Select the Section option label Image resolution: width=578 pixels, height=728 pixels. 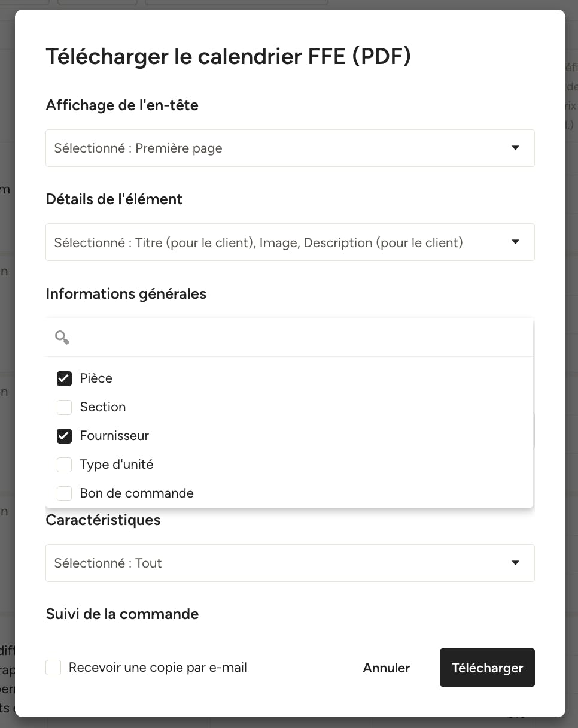(x=103, y=407)
